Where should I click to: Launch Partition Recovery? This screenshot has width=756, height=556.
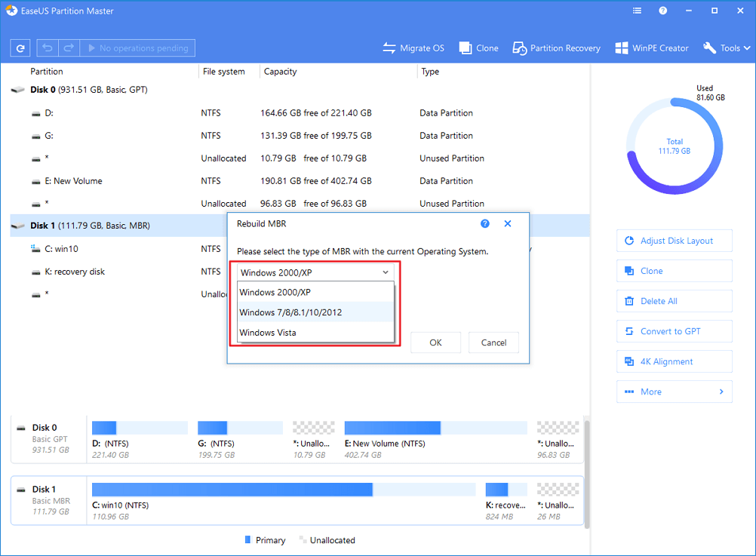pos(556,48)
